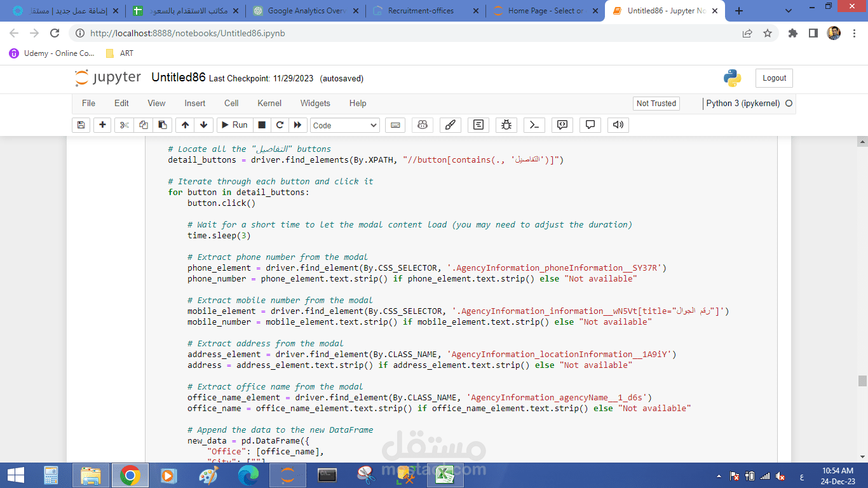Open the Paint app from the taskbar
The image size is (868, 488).
coord(209,475)
